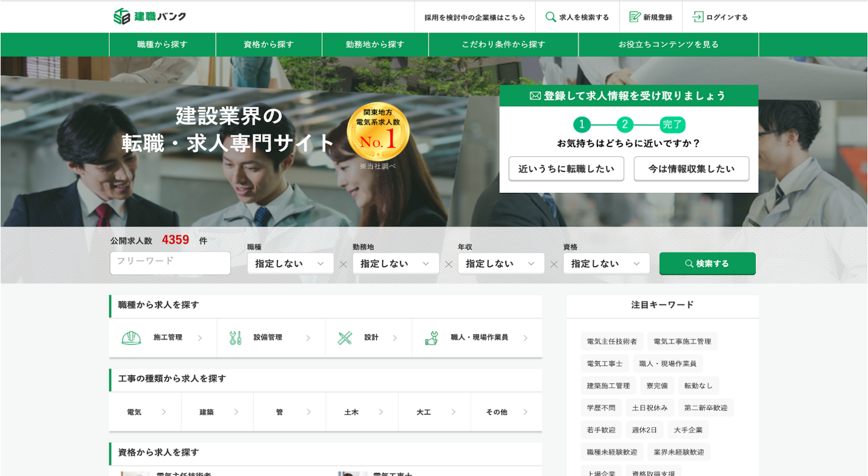Click 職種未経験歓迎 keyword tag

612,452
